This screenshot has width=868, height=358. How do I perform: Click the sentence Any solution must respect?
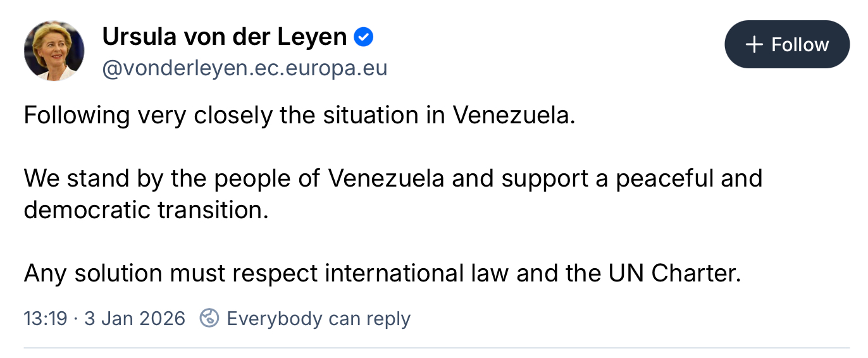[x=381, y=273]
